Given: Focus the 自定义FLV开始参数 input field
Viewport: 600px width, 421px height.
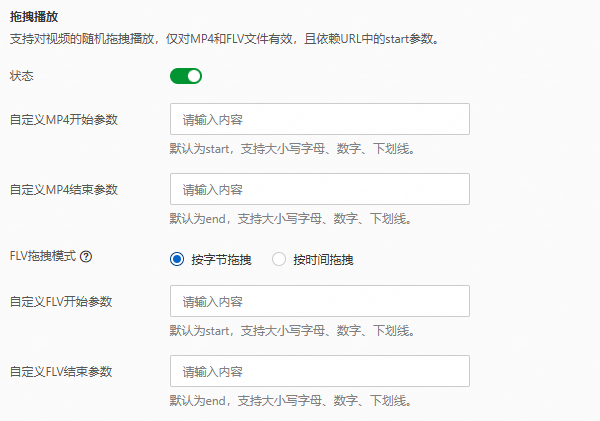Looking at the screenshot, I should [x=319, y=301].
